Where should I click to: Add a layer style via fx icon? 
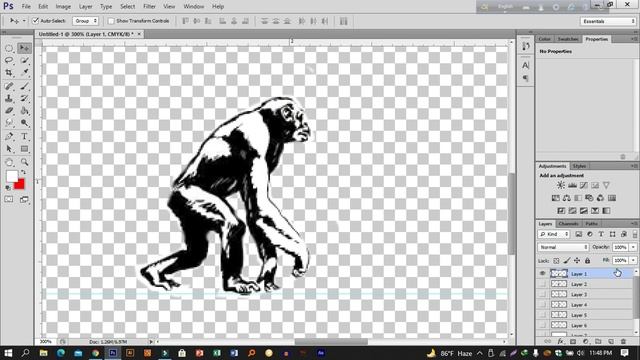(560, 341)
